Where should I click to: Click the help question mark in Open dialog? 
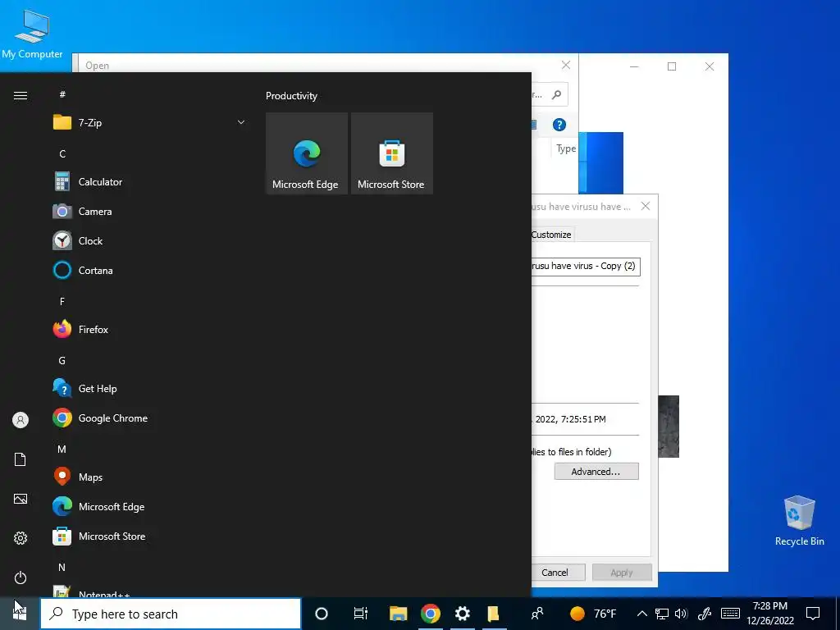[x=559, y=125]
